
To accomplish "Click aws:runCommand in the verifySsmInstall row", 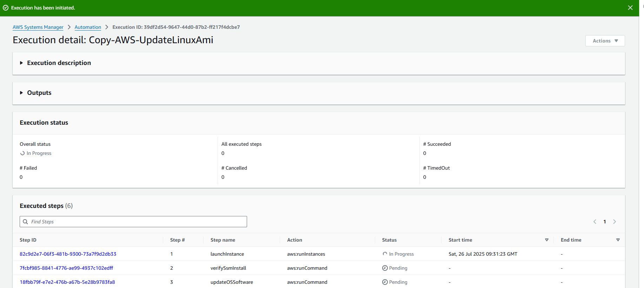I will [307, 268].
